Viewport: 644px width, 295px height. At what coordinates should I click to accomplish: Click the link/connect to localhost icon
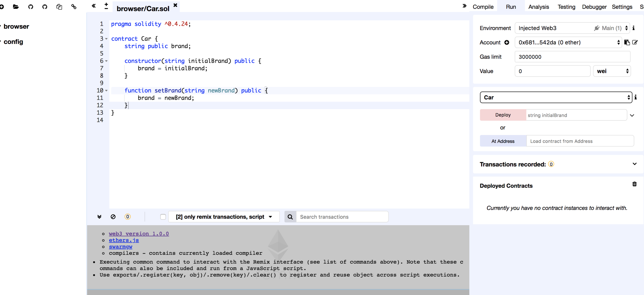74,7
